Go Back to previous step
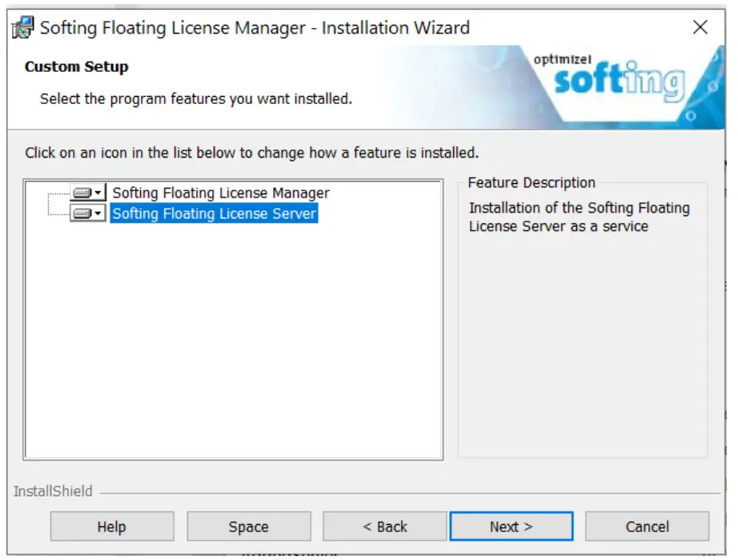Viewport: 738px width, 560px height. click(x=384, y=526)
